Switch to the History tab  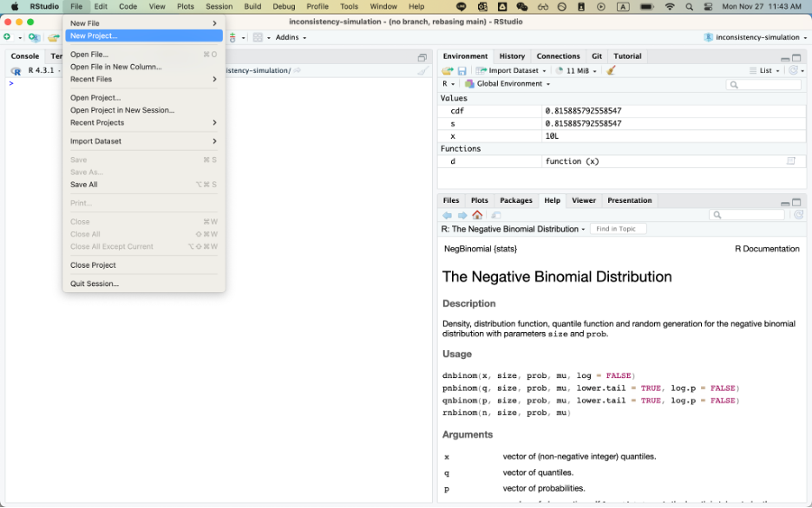[x=512, y=56]
